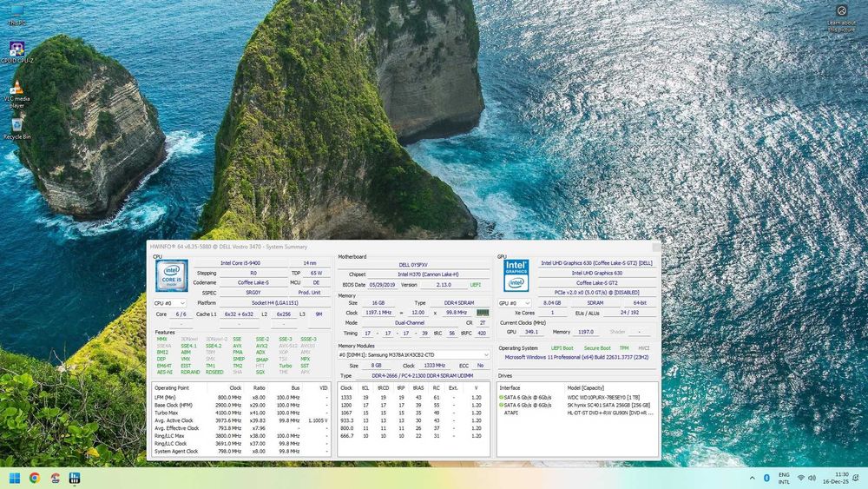The height and width of the screenshot is (489, 868).
Task: Open Bluetooth tray icon
Action: (767, 478)
